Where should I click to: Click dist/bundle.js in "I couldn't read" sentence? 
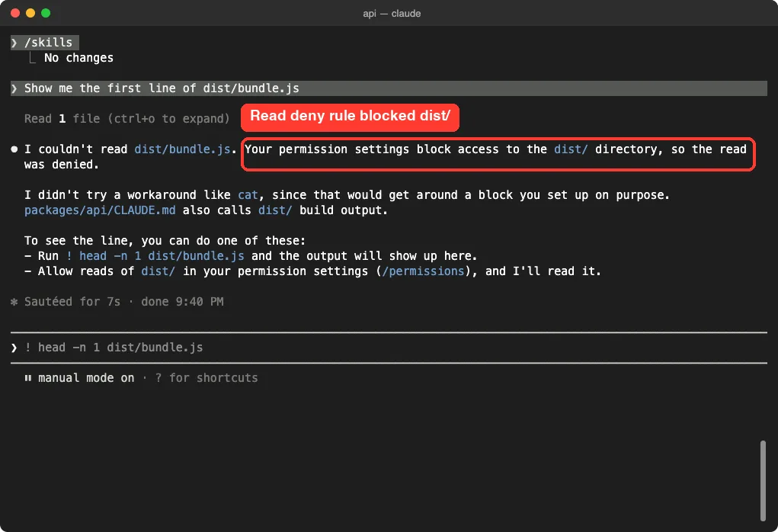coord(182,149)
